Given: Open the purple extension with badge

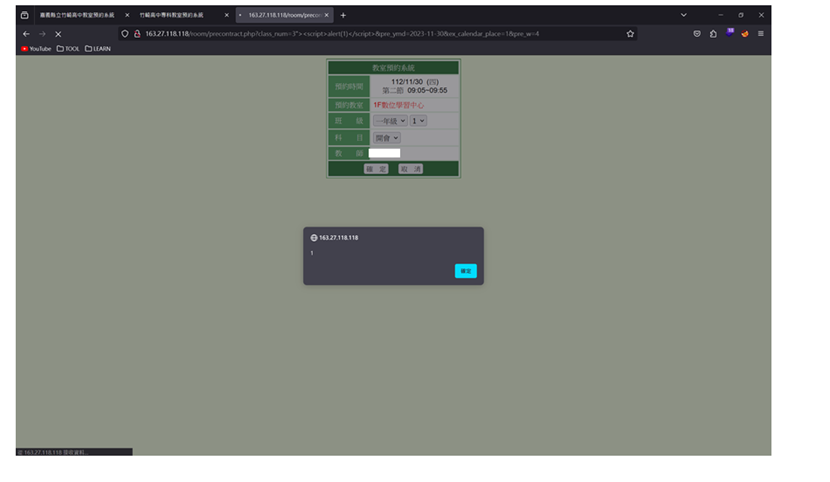Looking at the screenshot, I should coord(729,33).
